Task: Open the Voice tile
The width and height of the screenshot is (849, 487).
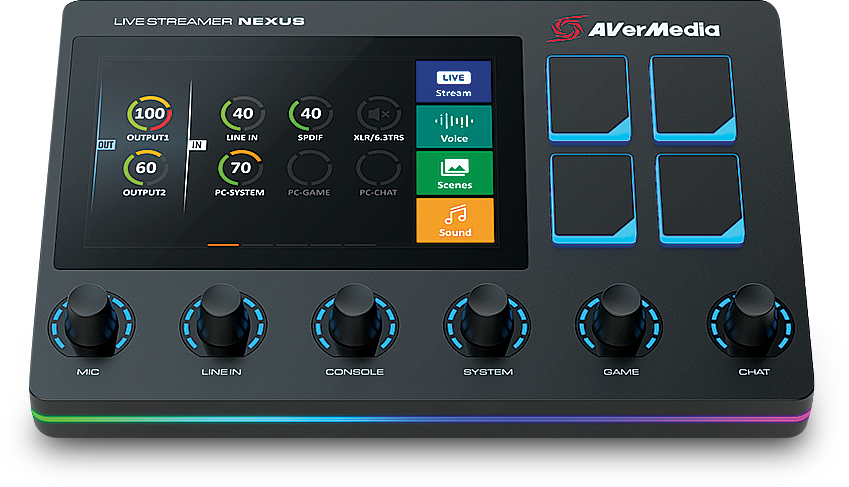Action: (x=454, y=127)
